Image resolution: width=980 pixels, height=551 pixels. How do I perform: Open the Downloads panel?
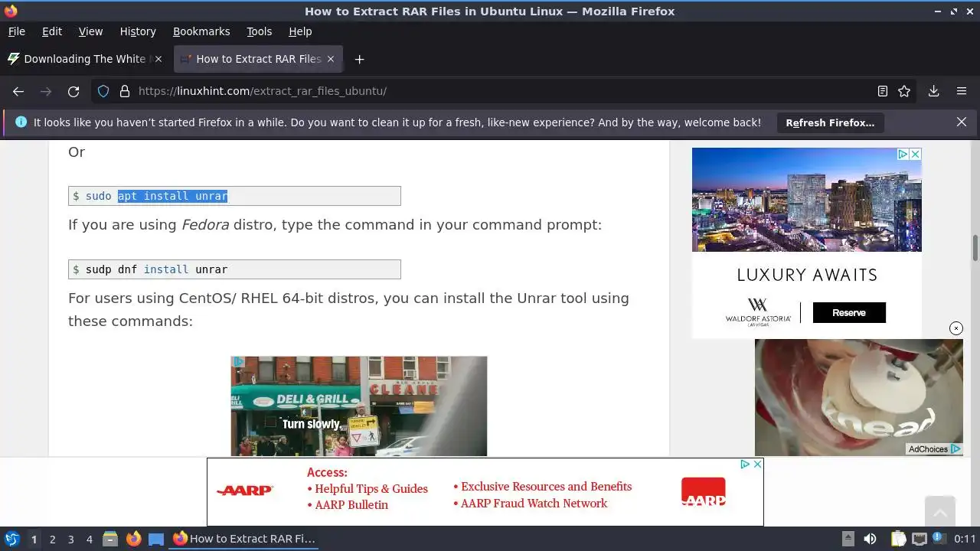(x=934, y=91)
